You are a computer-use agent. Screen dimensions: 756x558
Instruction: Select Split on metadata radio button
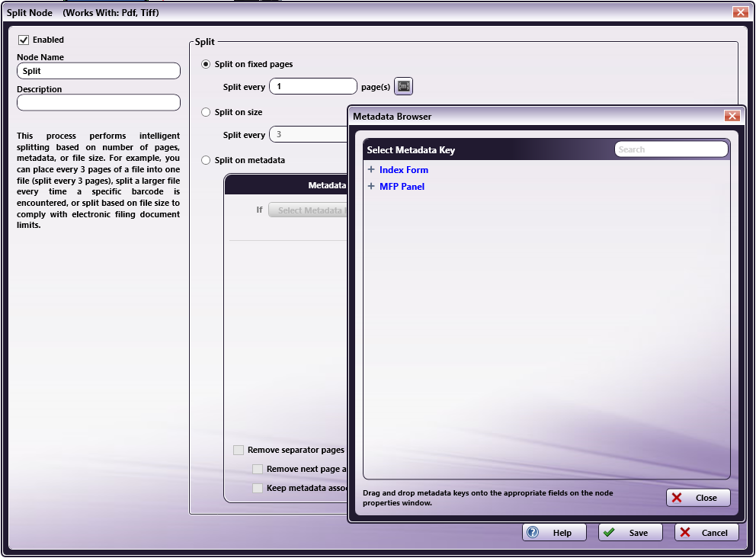206,160
